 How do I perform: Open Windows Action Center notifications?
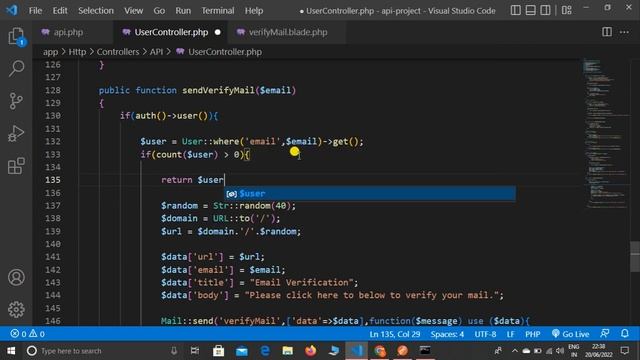pos(624,351)
